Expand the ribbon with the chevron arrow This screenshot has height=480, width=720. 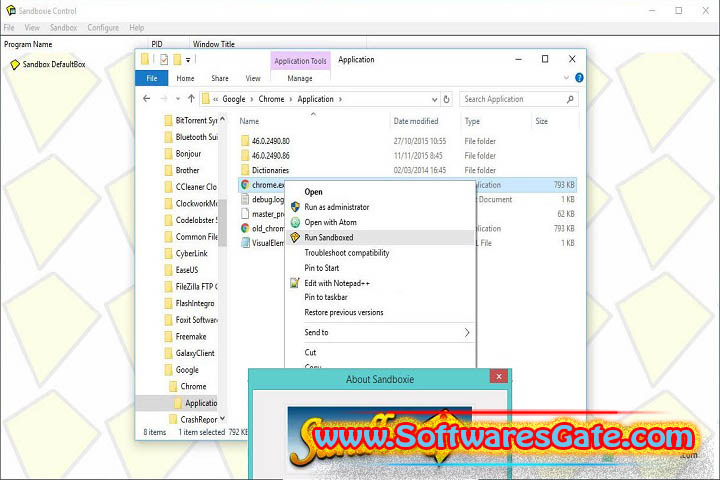pyautogui.click(x=566, y=78)
